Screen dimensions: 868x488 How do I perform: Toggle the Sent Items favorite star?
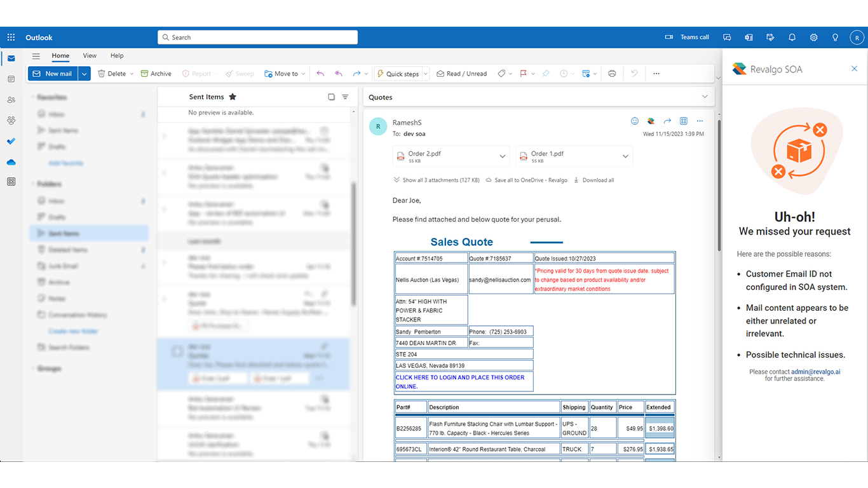pos(233,97)
